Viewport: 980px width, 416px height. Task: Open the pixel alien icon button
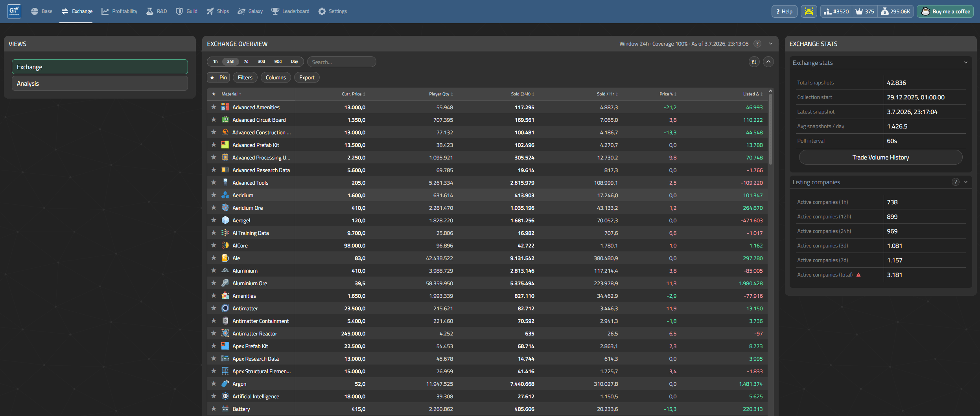coord(809,11)
